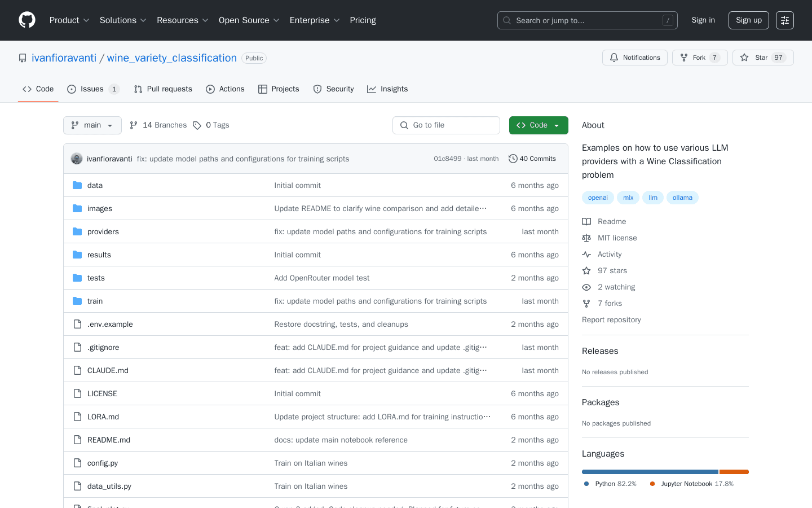This screenshot has width=812, height=508.
Task: Expand the Open Source menu
Action: coord(249,20)
